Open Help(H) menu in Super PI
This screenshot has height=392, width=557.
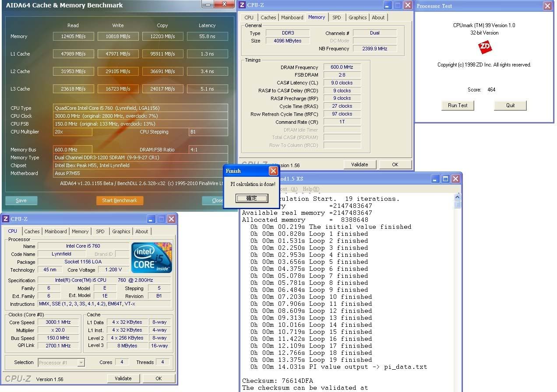pyautogui.click(x=311, y=189)
